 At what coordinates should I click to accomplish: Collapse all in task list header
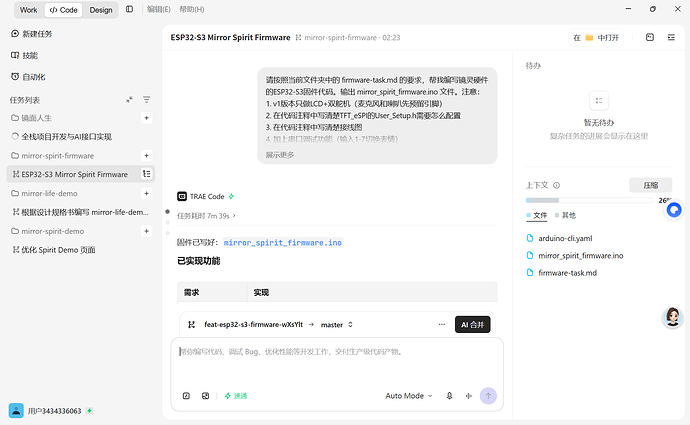(129, 100)
